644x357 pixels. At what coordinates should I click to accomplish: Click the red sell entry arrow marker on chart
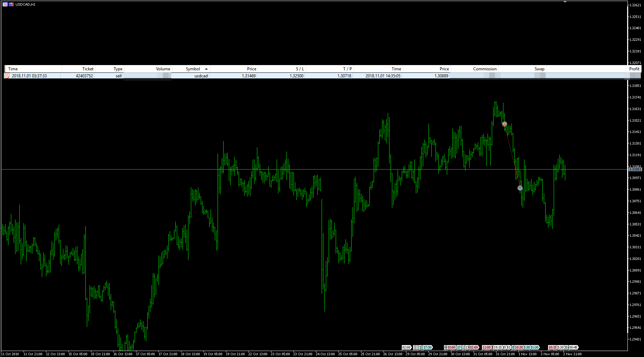[504, 124]
